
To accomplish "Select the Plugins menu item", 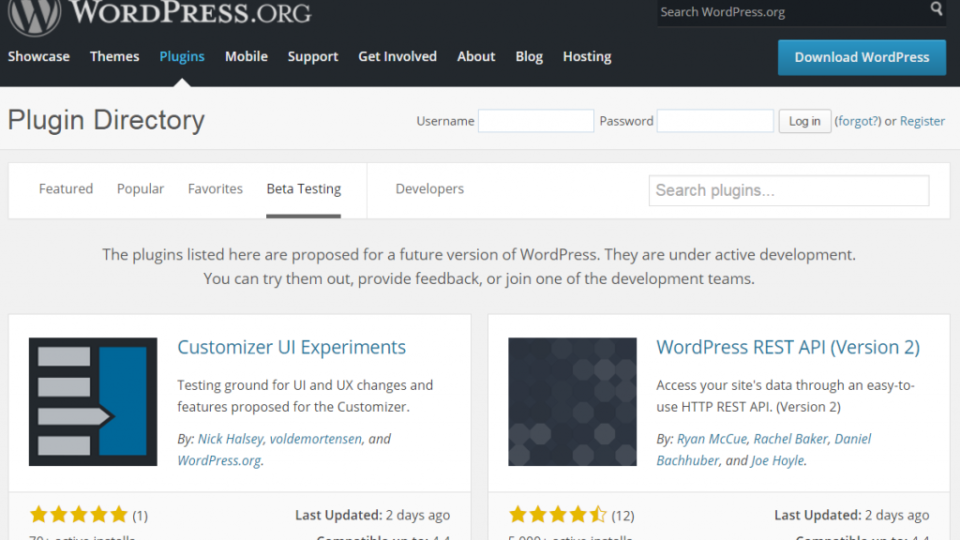I will coord(182,56).
